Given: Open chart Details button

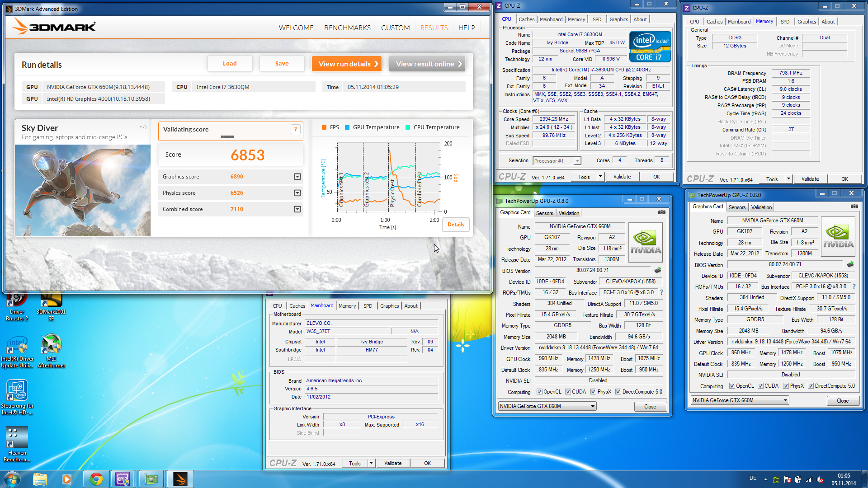Looking at the screenshot, I should coord(456,225).
